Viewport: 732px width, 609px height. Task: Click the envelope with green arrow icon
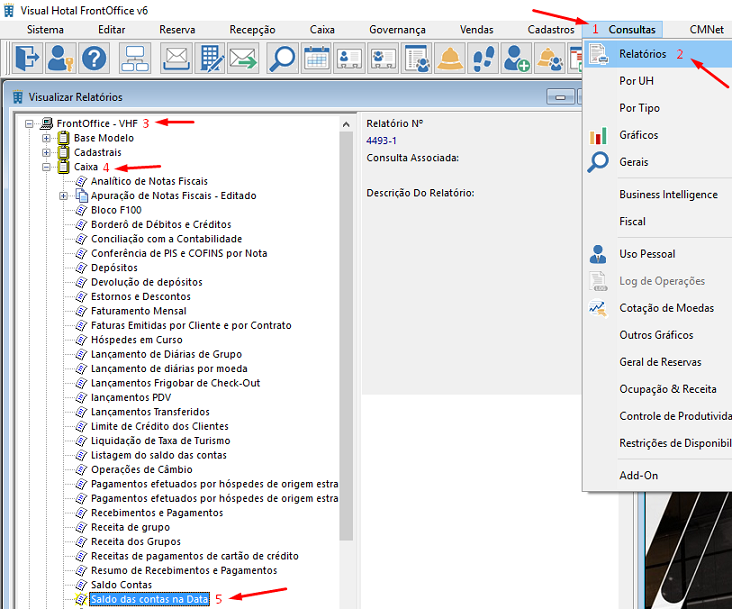tap(243, 58)
